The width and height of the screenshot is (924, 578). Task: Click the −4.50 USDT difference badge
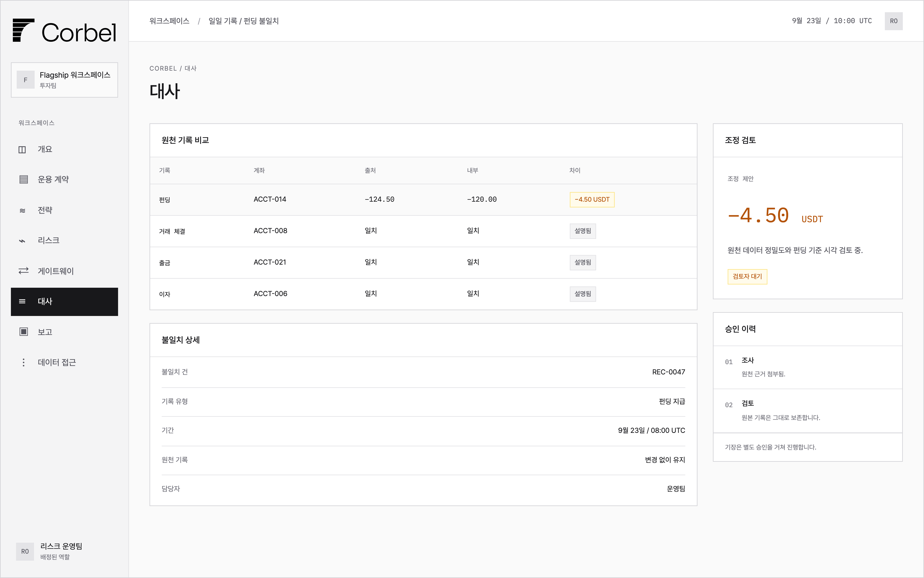(592, 200)
